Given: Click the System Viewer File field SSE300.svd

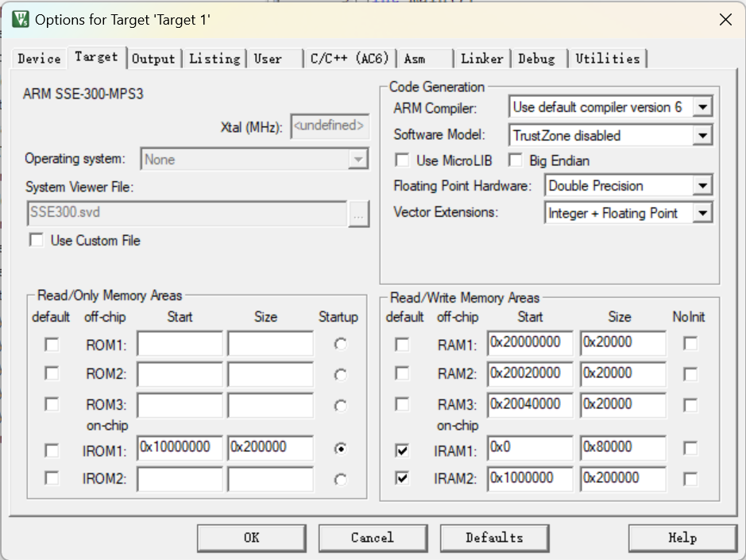Looking at the screenshot, I should click(x=187, y=213).
